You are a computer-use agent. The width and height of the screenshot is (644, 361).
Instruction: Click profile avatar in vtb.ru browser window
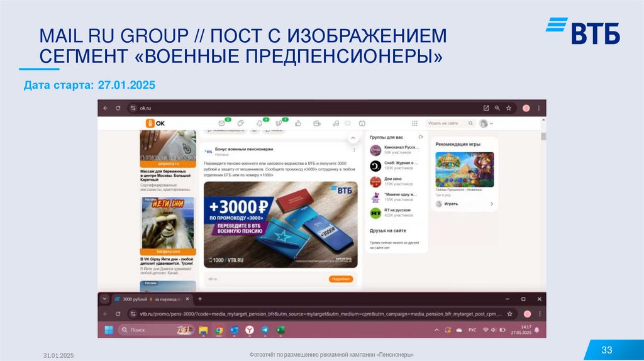528,314
